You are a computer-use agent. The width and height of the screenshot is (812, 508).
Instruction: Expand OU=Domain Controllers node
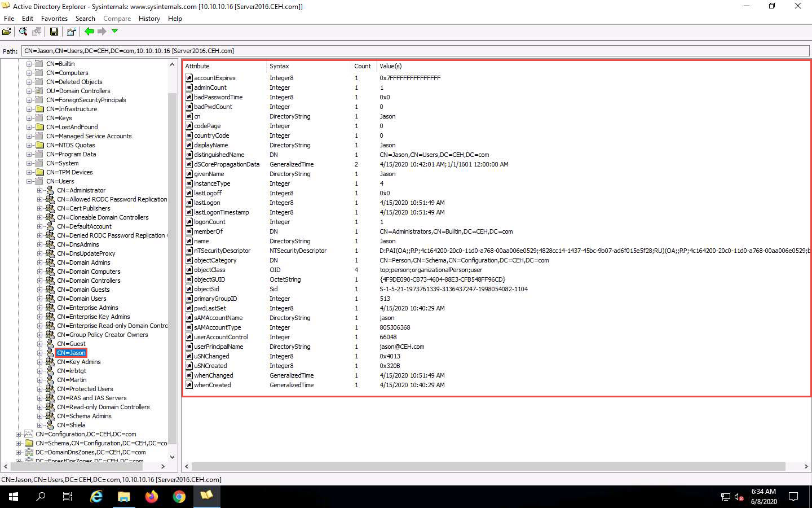tap(29, 91)
